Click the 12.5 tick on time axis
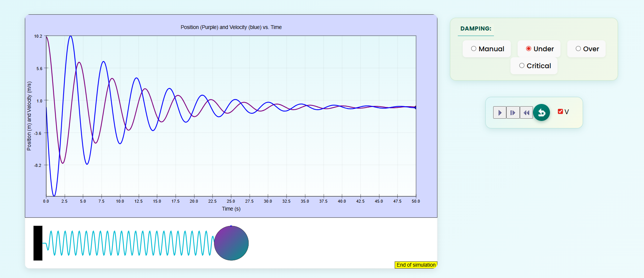The height and width of the screenshot is (278, 644). (x=138, y=201)
